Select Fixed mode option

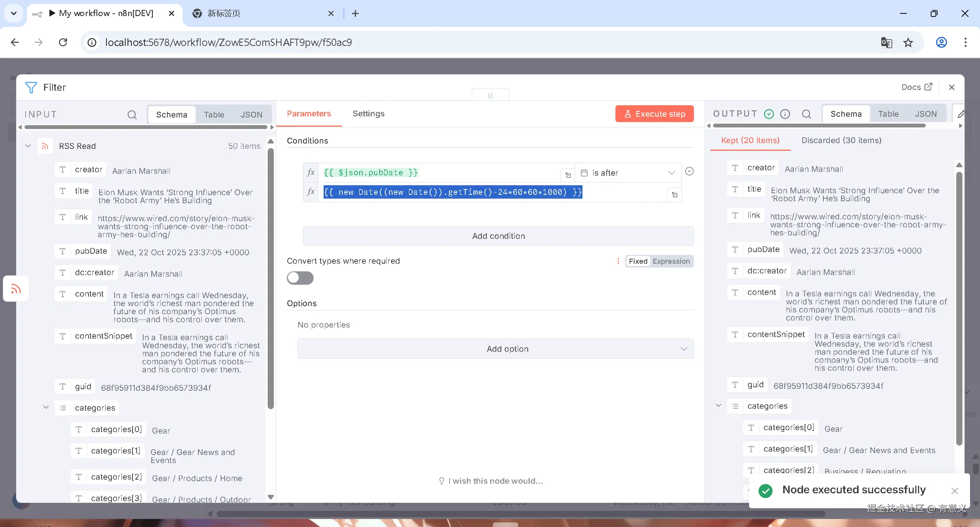tap(638, 261)
